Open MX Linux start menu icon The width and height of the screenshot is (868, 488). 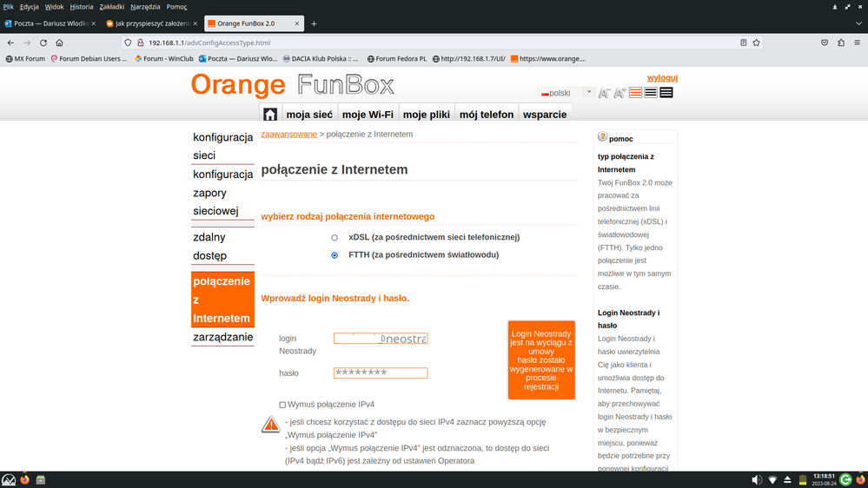pos(9,479)
